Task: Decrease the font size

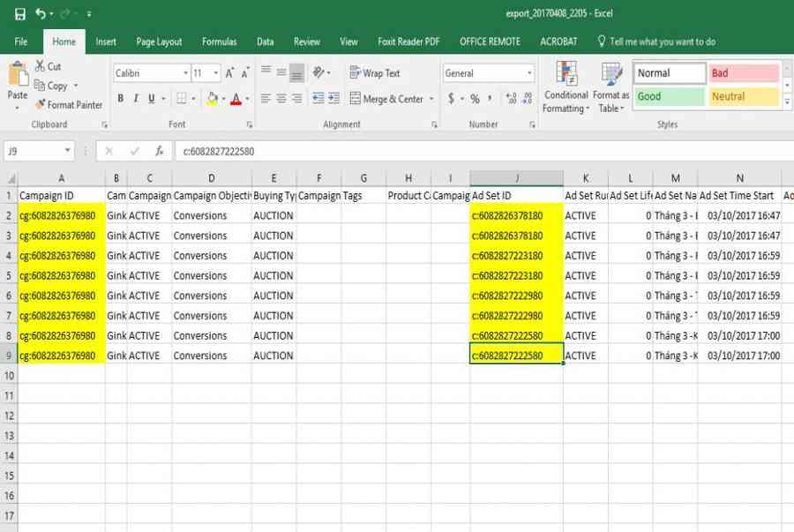Action: [245, 73]
